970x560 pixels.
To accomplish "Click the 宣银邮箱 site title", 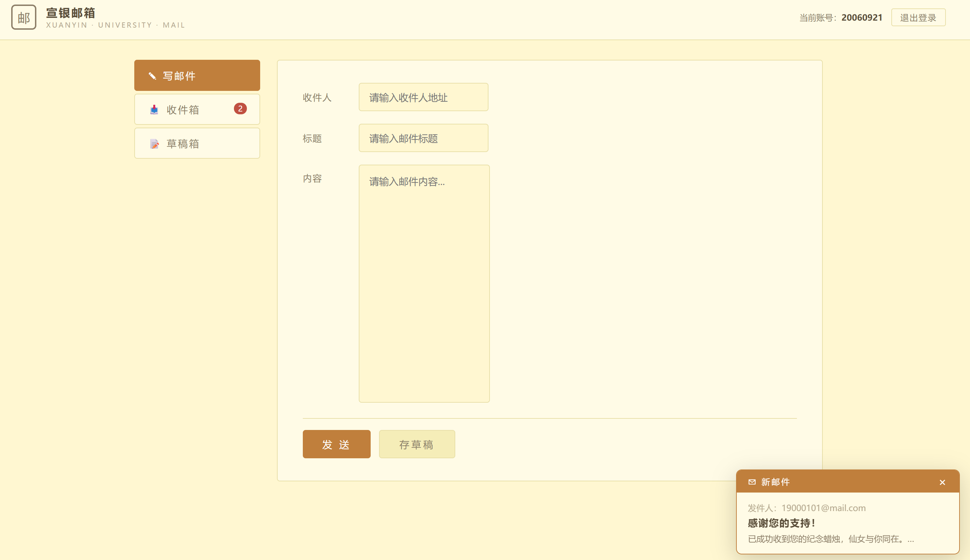I will pyautogui.click(x=71, y=13).
